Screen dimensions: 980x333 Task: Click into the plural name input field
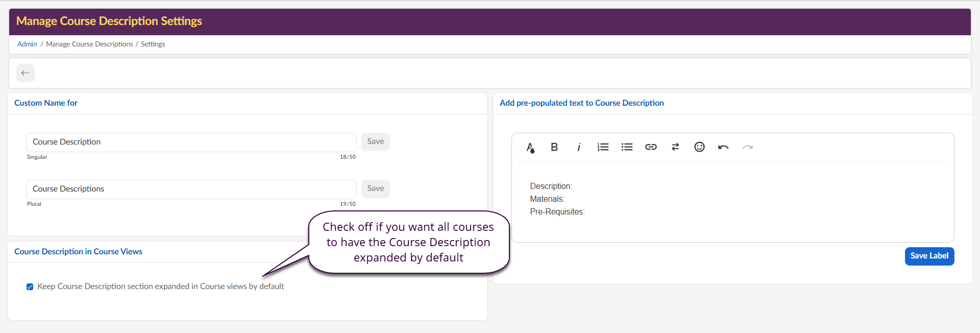point(191,189)
